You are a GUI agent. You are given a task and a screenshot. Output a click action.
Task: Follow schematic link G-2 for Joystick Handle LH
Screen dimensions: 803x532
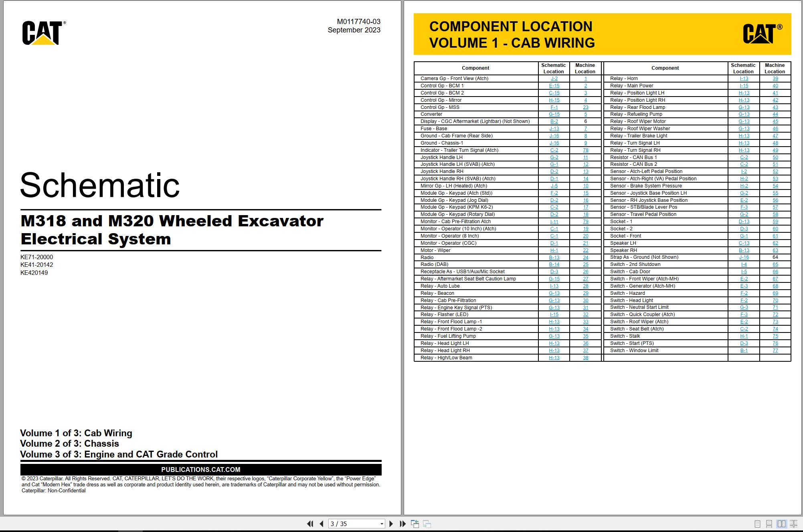[x=554, y=157]
